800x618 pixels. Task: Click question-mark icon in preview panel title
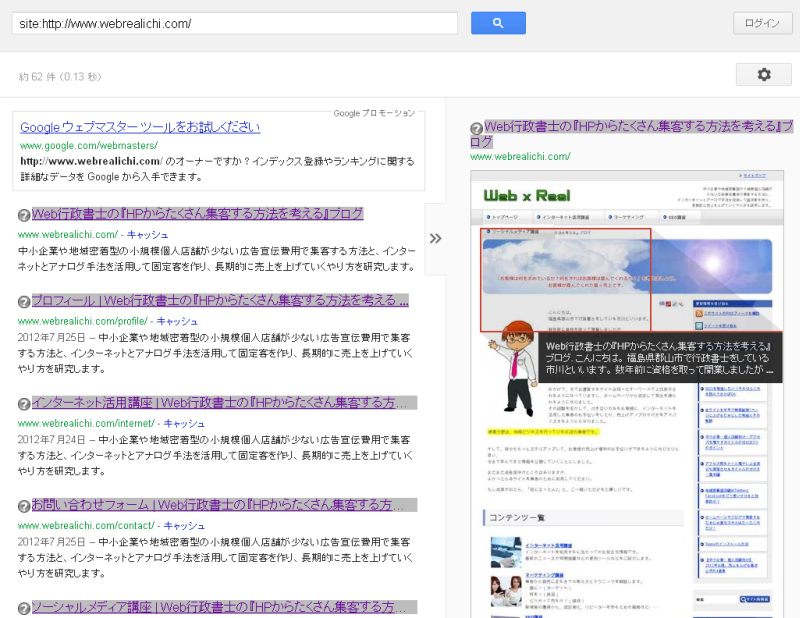pos(477,128)
